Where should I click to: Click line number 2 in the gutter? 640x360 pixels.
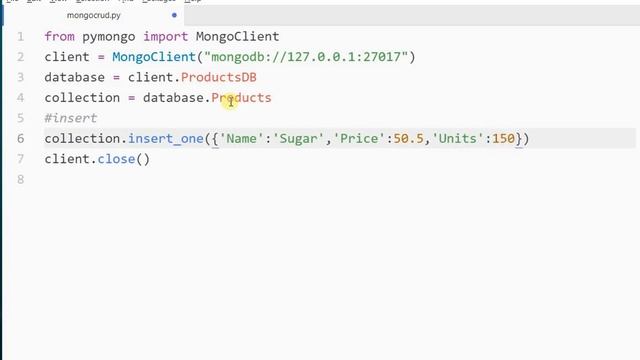coord(20,57)
